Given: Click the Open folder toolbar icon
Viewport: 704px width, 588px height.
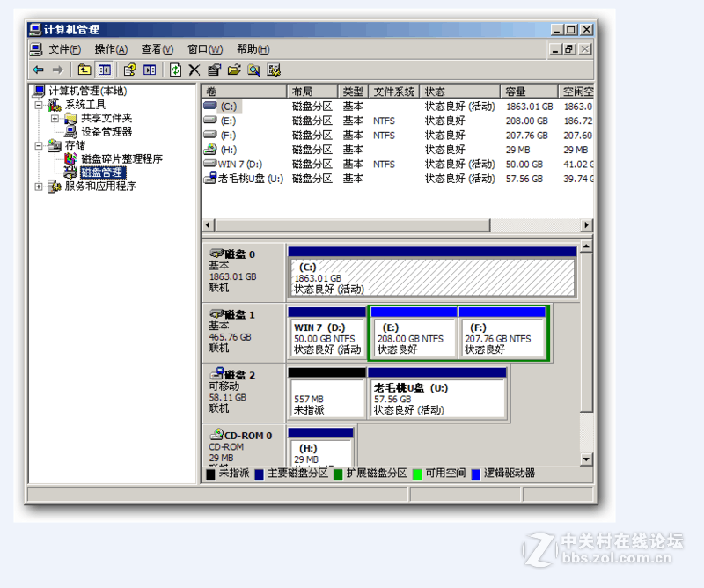Looking at the screenshot, I should tap(234, 70).
